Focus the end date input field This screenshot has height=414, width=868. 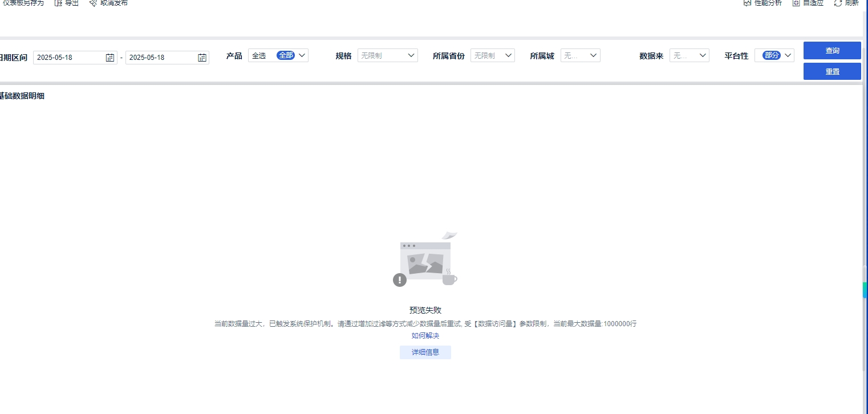point(167,58)
